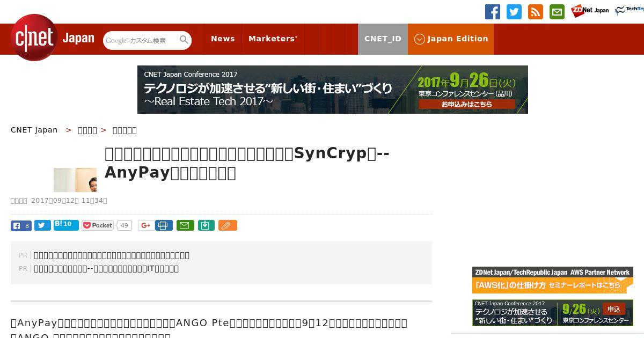This screenshot has height=338, width=644.
Task: Click the blue print article icon
Action: tap(164, 226)
